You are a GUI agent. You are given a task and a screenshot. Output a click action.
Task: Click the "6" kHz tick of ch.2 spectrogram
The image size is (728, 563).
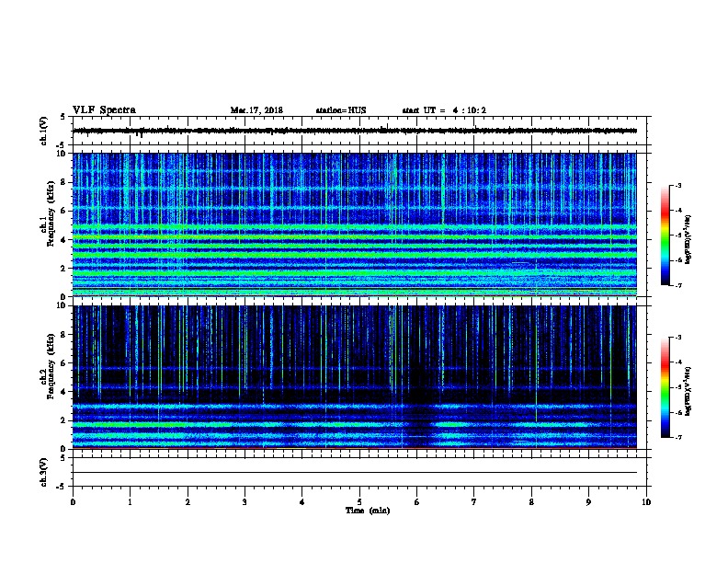[x=64, y=363]
